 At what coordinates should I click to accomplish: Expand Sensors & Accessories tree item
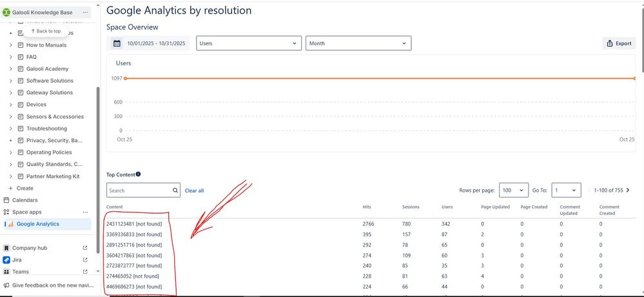(11, 116)
